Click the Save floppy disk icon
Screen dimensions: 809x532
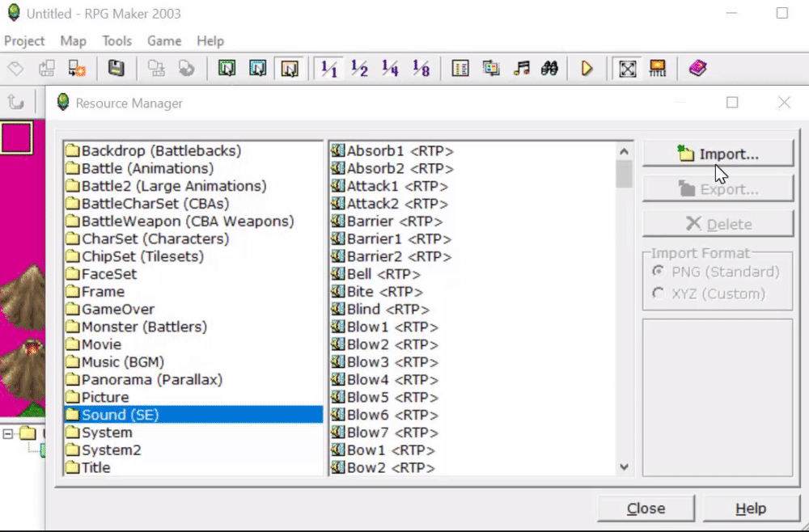[x=116, y=69]
